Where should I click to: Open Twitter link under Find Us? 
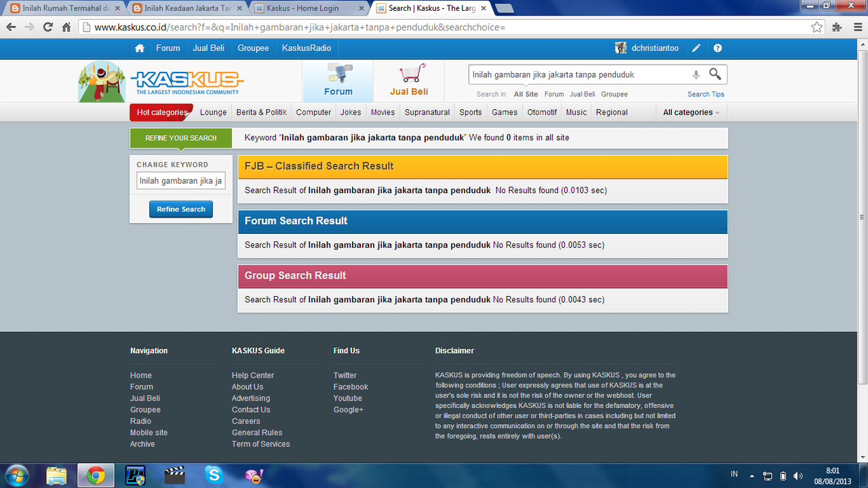point(345,375)
